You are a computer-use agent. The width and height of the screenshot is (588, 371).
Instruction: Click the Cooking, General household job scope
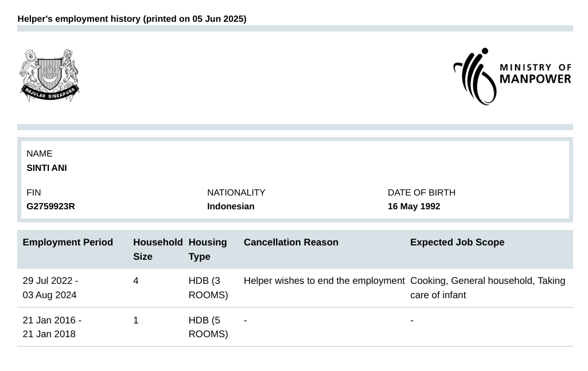[488, 288]
